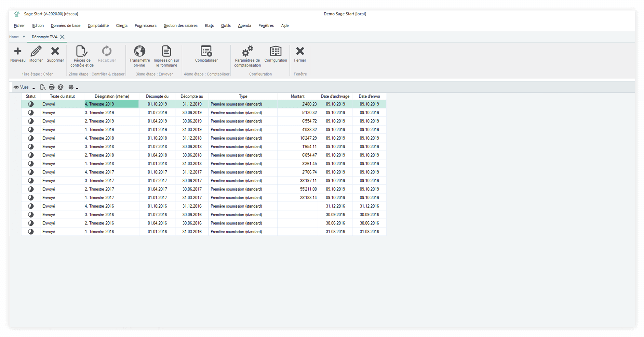Image resolution: width=644 pixels, height=337 pixels.
Task: Open Pièces de contrôle document icon
Action: 82,51
